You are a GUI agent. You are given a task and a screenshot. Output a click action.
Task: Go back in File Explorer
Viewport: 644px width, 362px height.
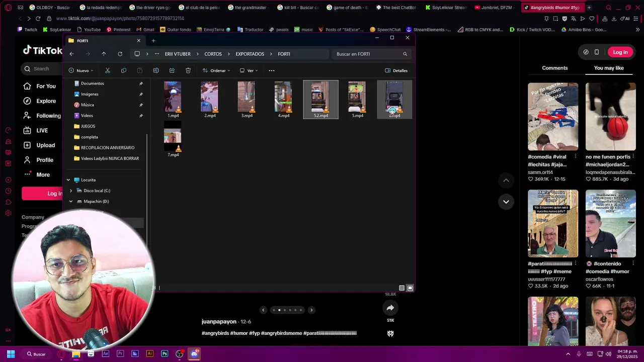[x=71, y=54]
